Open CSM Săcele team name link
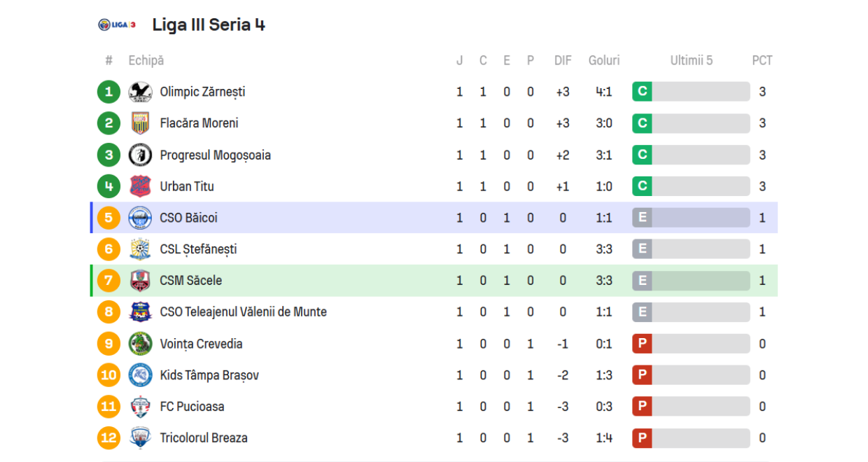Viewport: 868px width, 462px height. 190,281
